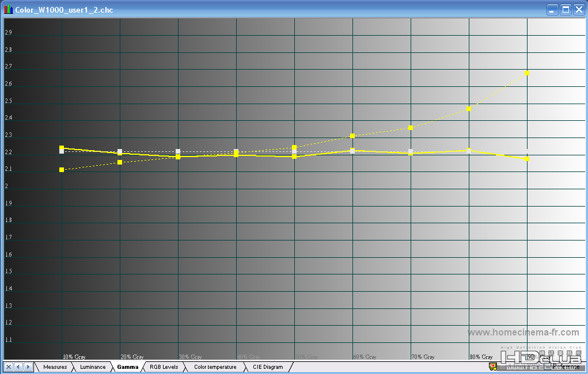The width and height of the screenshot is (588, 374).
Task: Switch to the Measures tab
Action: pyautogui.click(x=55, y=367)
